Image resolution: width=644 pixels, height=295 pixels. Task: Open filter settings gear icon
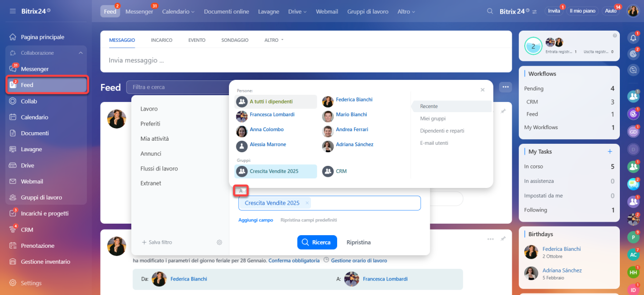pyautogui.click(x=219, y=242)
